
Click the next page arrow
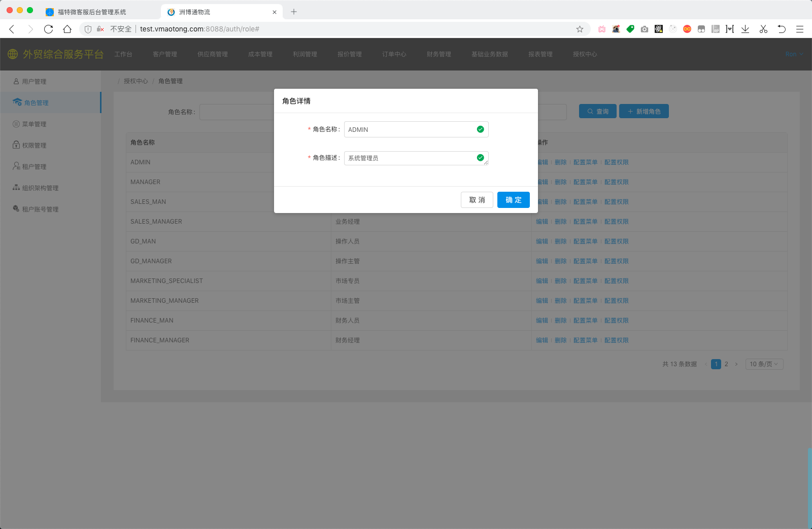pos(736,364)
